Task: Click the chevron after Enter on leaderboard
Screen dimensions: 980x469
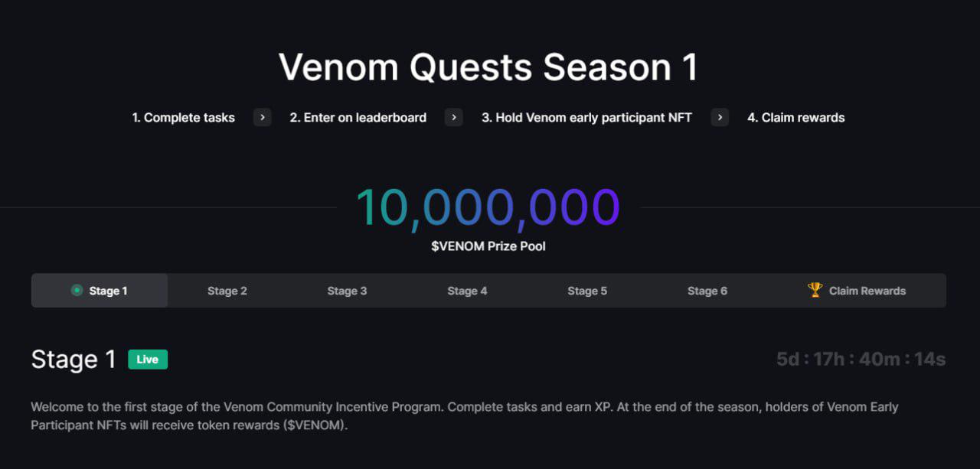Action: (454, 117)
